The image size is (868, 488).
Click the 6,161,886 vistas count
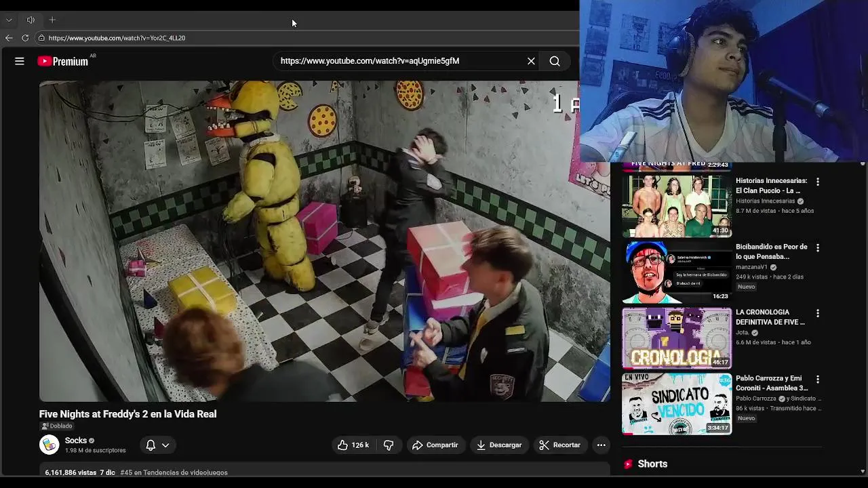pos(71,472)
